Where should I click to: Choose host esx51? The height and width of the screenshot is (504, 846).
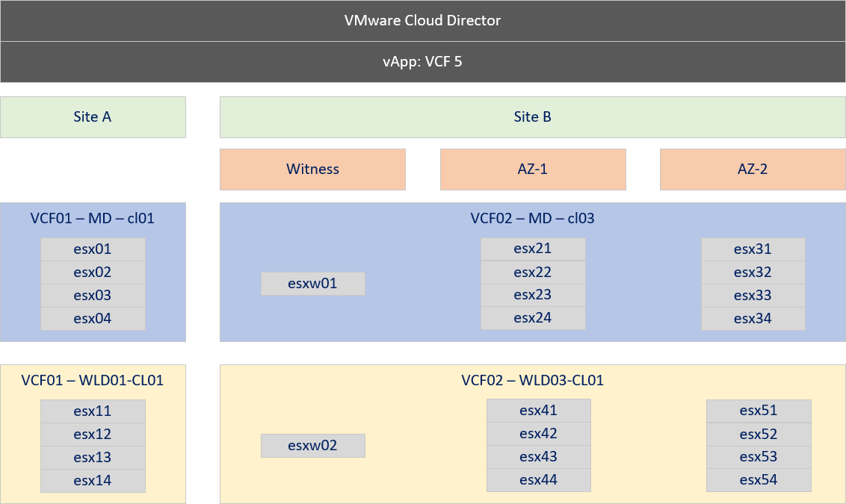(759, 411)
